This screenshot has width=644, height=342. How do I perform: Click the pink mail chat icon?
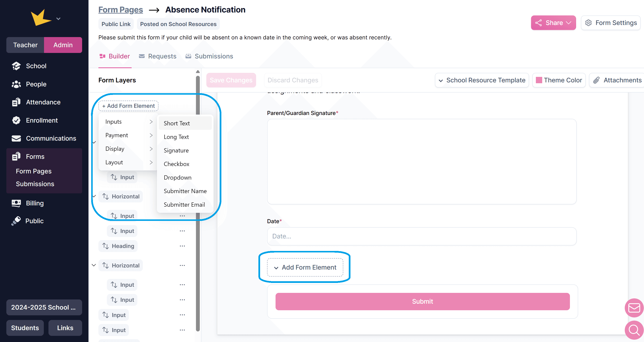634,308
